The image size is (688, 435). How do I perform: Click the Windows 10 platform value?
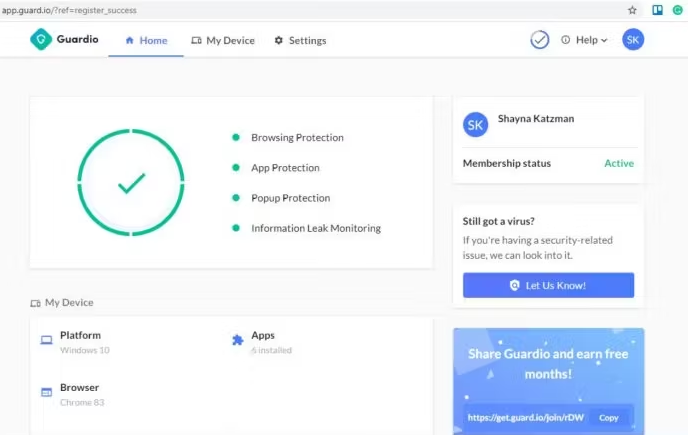click(85, 350)
